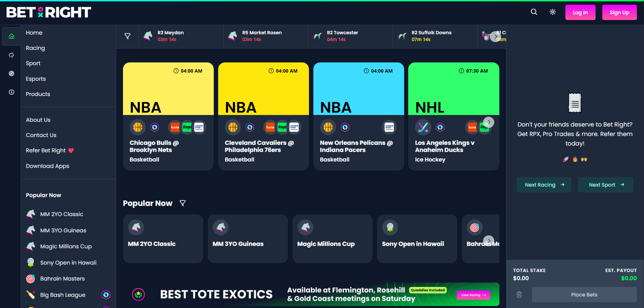Select the home icon in the icon rail

(x=12, y=36)
